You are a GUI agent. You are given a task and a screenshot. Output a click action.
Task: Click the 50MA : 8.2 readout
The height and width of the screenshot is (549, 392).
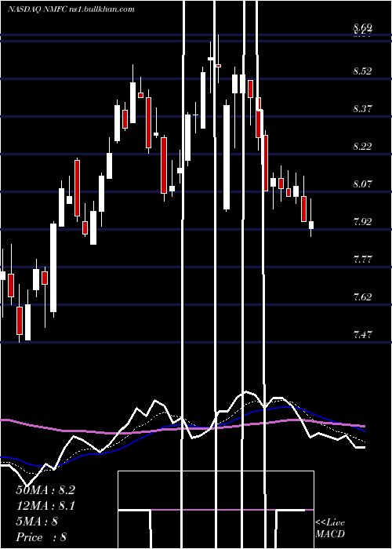(45, 490)
